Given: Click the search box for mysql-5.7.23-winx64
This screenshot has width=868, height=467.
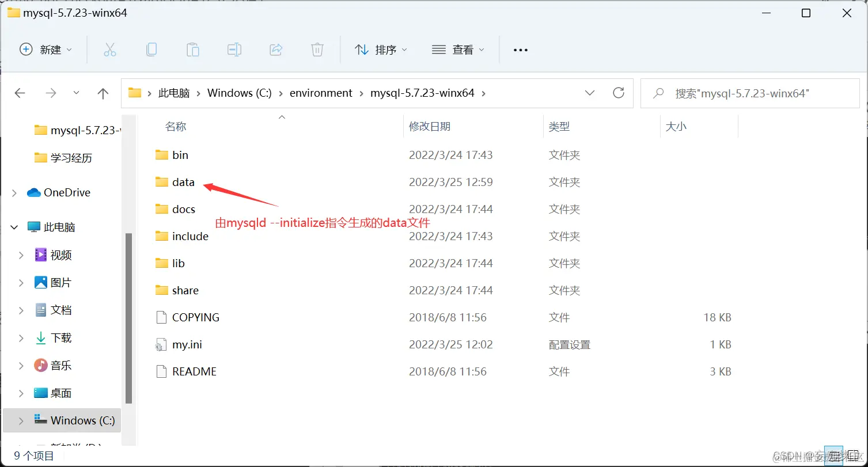Looking at the screenshot, I should (750, 93).
